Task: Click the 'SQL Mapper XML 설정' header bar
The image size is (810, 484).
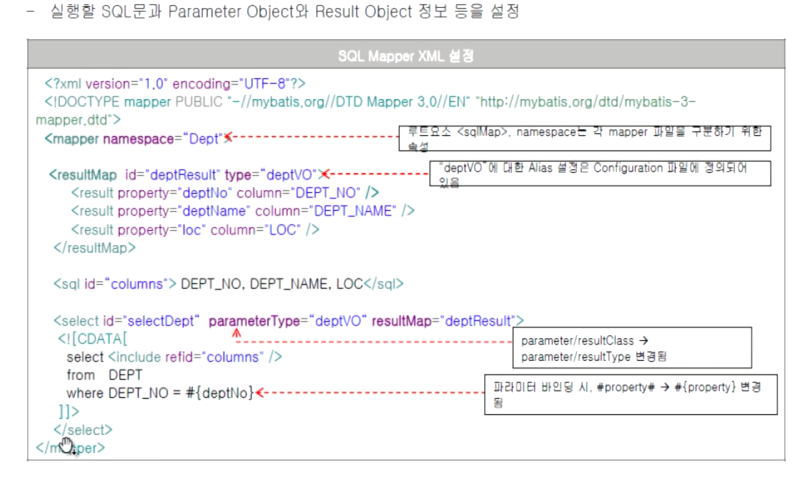Action: coord(406,55)
